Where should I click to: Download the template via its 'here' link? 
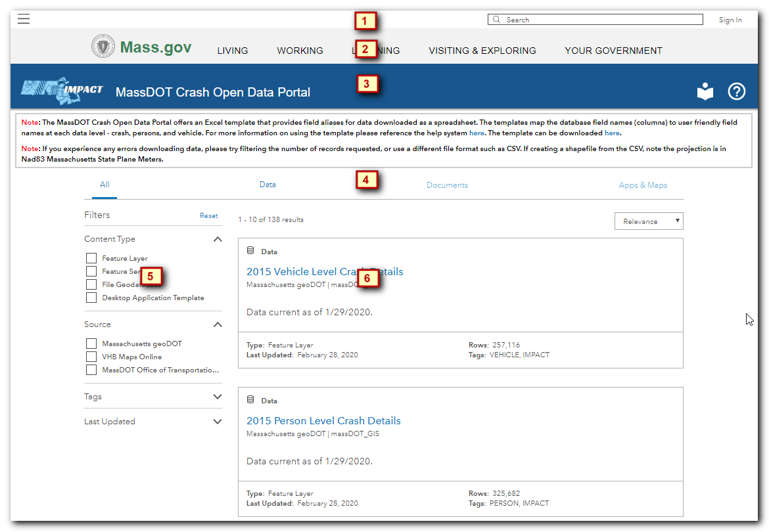[612, 133]
